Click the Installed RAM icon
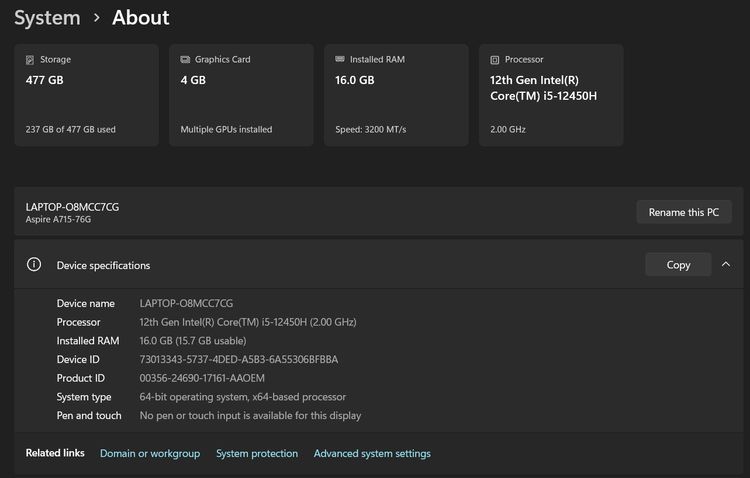 click(340, 60)
